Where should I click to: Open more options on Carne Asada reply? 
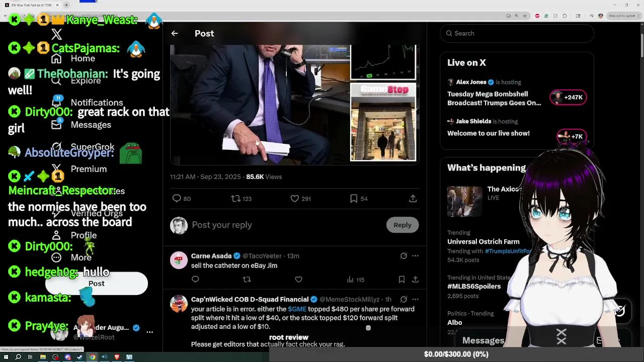click(415, 256)
